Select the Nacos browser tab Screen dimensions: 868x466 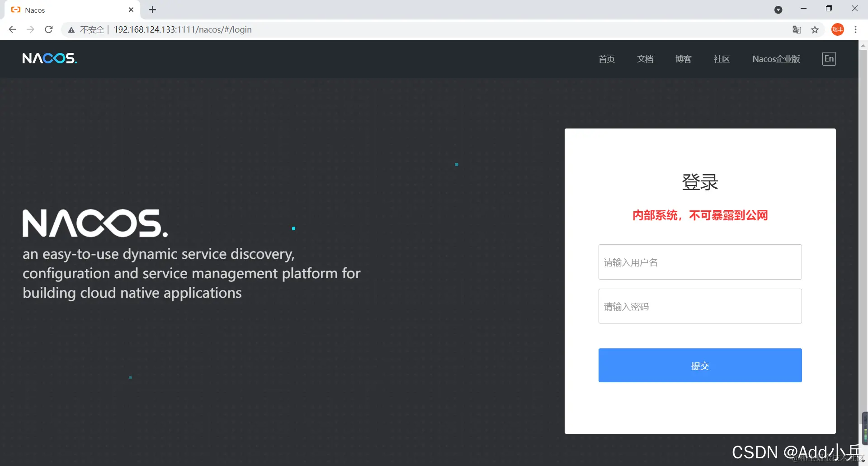pos(72,10)
